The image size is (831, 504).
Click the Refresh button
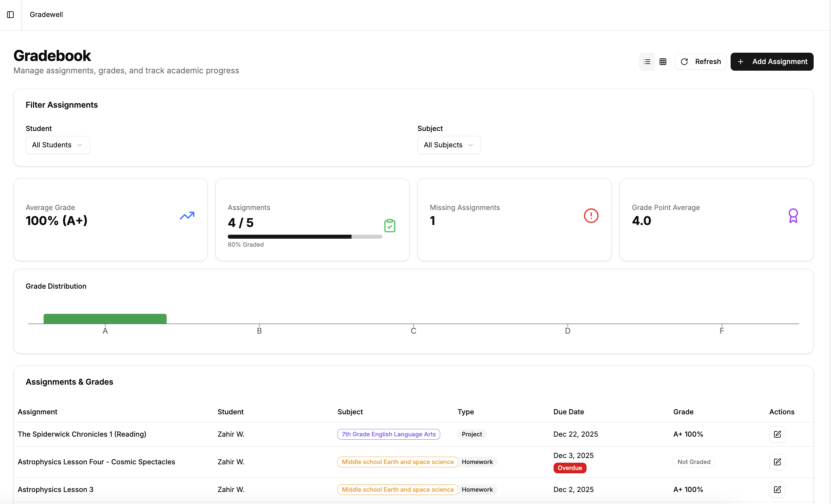point(701,61)
